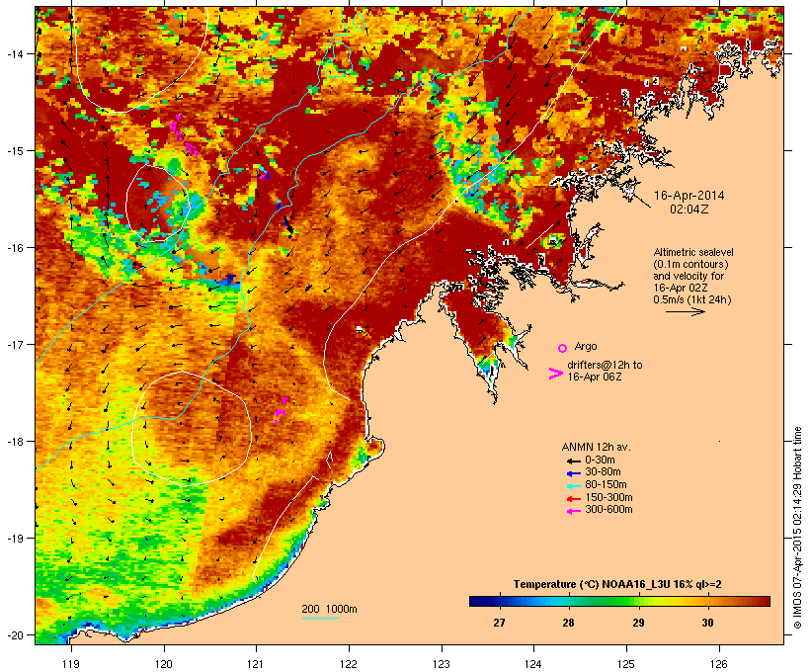Click the '0-30m' depth label

(x=600, y=461)
